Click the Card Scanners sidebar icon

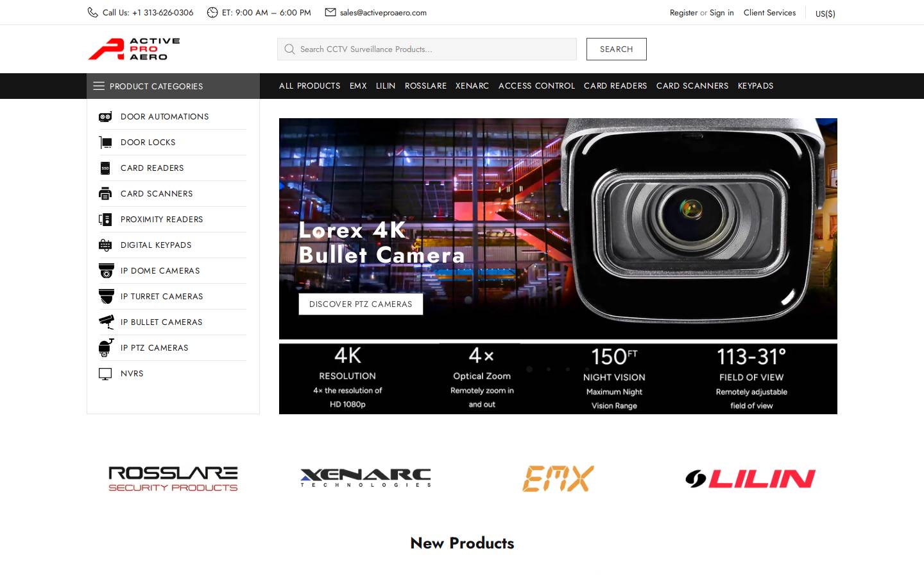(105, 193)
